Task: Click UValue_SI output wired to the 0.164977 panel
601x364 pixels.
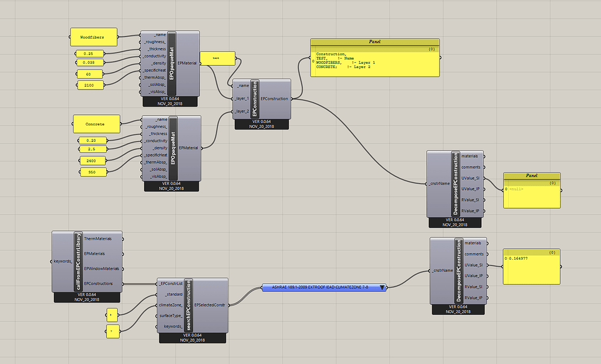Action: [x=474, y=266]
